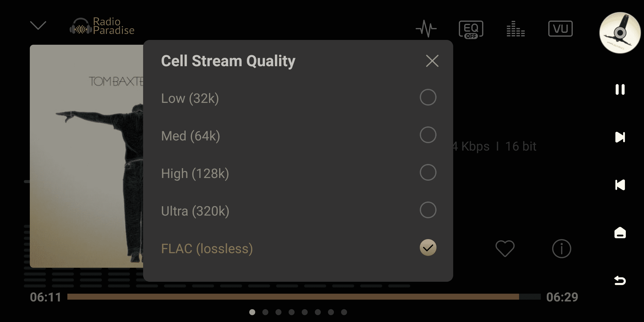Skip to the next track
The width and height of the screenshot is (644, 322).
(x=620, y=137)
